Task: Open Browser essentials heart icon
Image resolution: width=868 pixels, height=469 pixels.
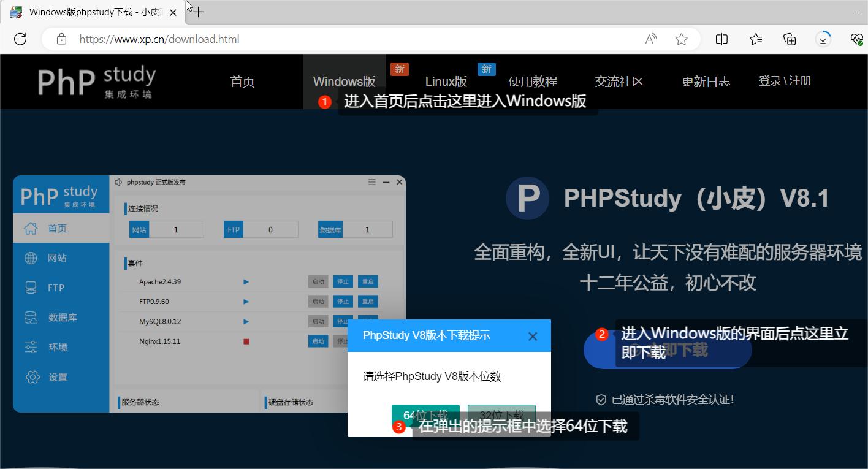Action: pos(857,39)
